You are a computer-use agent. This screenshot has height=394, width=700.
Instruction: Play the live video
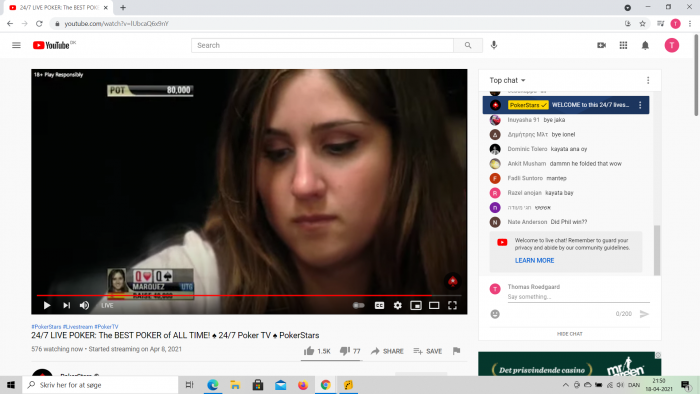point(47,305)
